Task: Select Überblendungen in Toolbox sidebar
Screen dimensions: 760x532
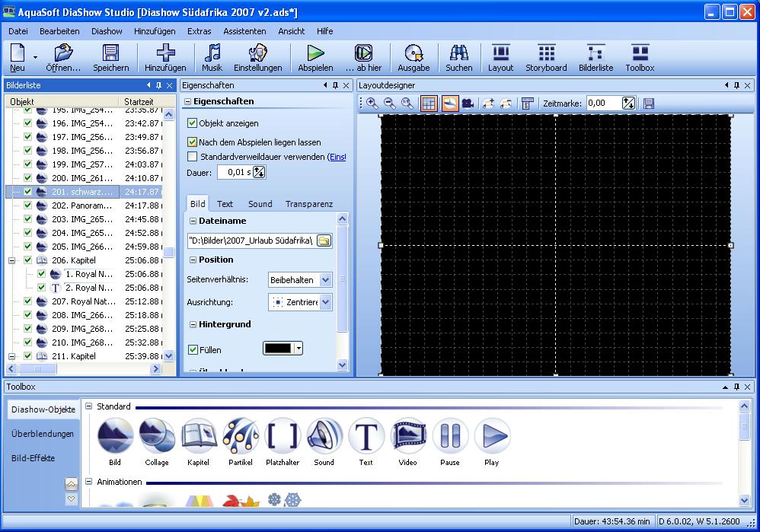Action: [43, 434]
